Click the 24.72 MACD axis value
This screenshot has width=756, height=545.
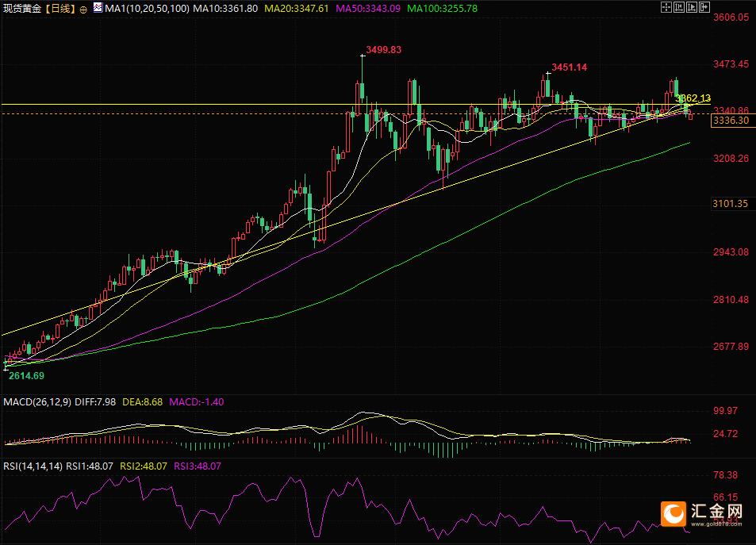point(725,434)
